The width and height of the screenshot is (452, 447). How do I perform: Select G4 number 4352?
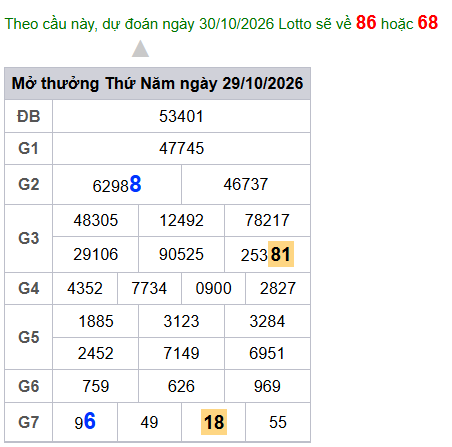point(85,288)
